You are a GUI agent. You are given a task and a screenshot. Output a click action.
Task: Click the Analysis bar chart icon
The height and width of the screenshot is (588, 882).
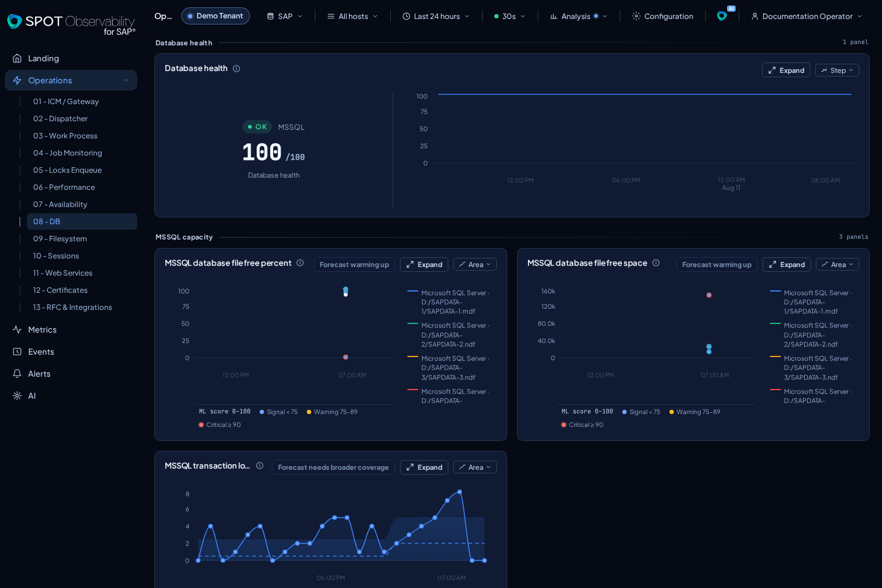pos(554,16)
